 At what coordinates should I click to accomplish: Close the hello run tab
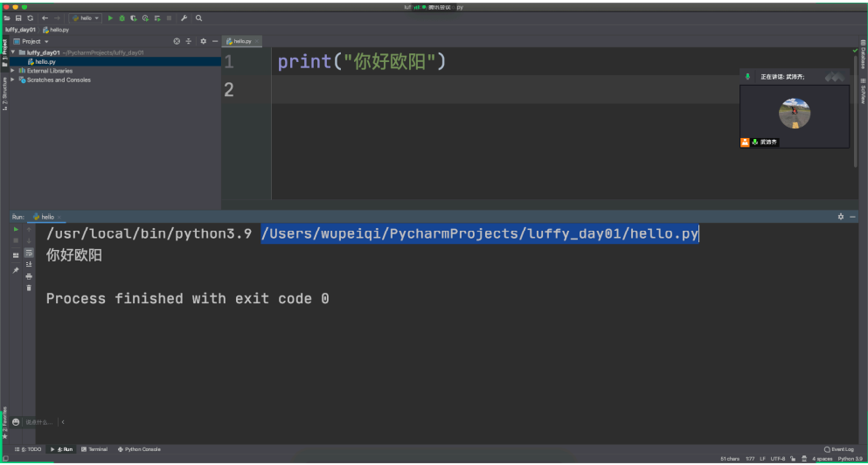[59, 217]
